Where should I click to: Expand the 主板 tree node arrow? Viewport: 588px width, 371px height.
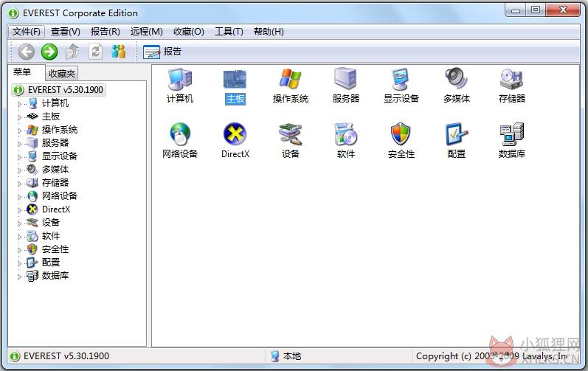pos(19,117)
